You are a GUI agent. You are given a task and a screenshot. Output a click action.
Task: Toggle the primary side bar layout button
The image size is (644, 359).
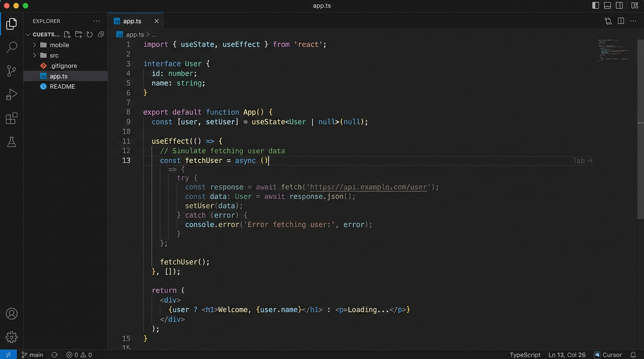coord(595,6)
